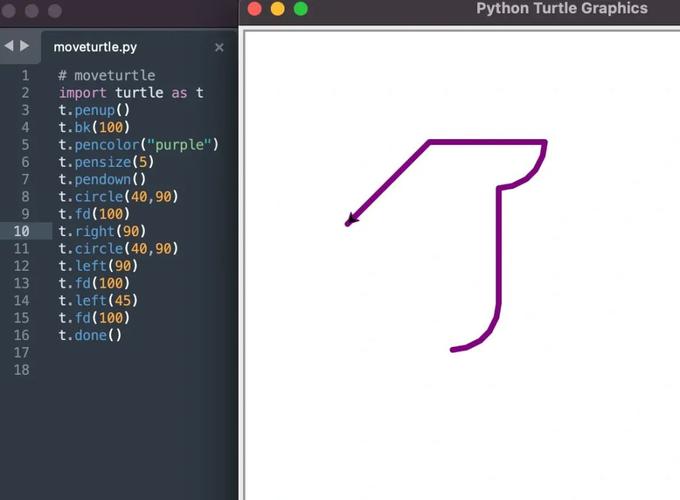The height and width of the screenshot is (500, 680).
Task: Click the t.pensize(5) line
Action: click(106, 162)
